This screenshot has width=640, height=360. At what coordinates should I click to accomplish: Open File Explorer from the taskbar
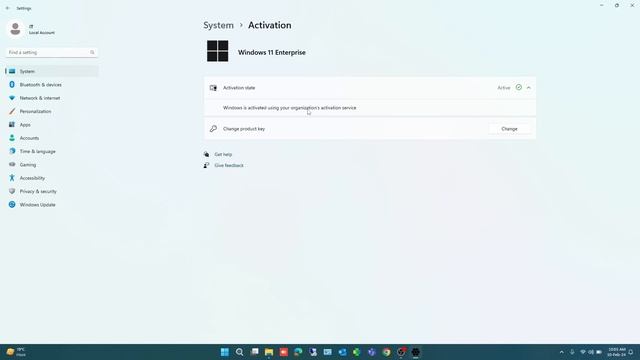(x=269, y=352)
